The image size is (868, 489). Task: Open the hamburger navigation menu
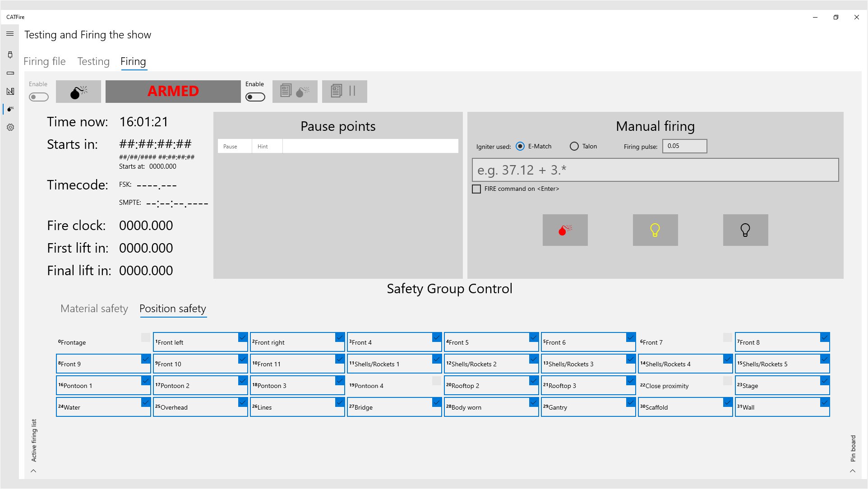(x=10, y=34)
